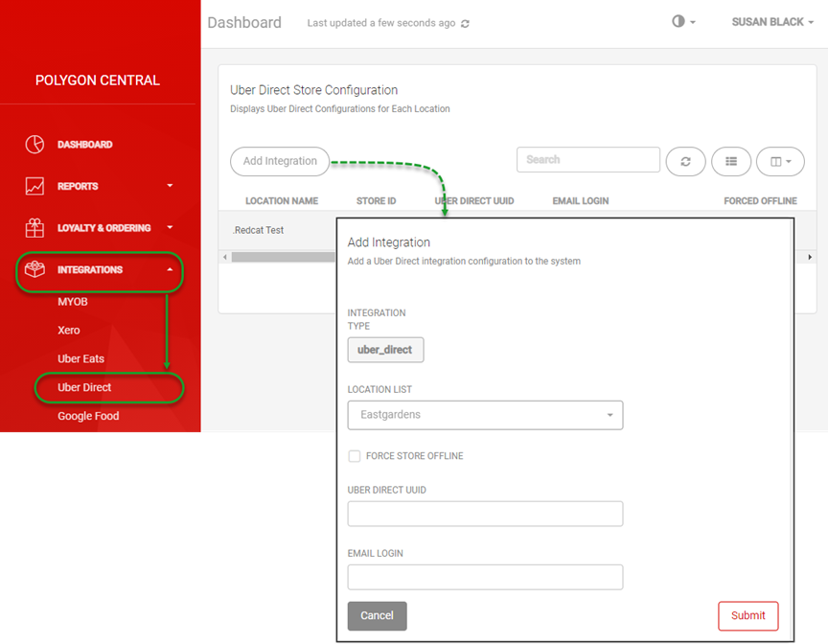Select the Loyalty & Ordering gift icon

34,228
